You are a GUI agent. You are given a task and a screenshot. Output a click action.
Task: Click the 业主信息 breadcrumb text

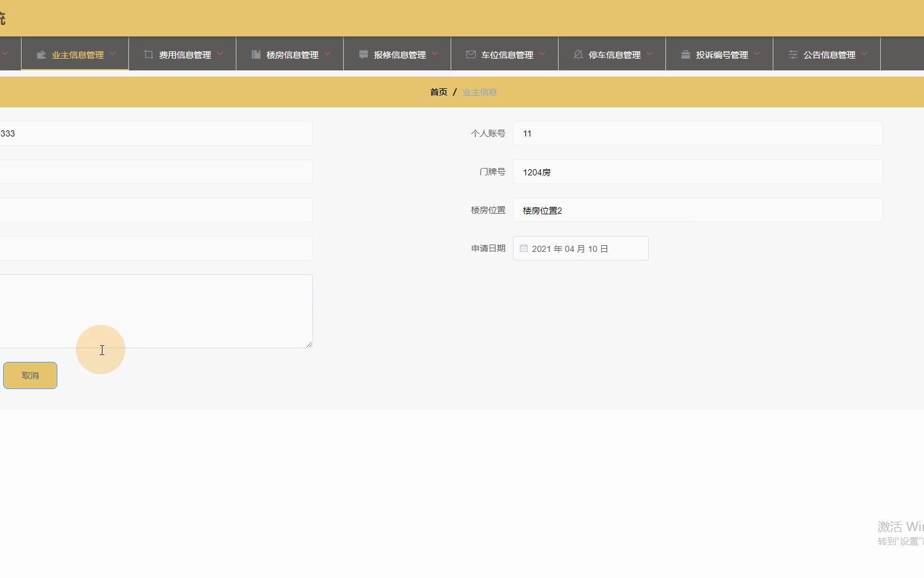[x=480, y=92]
